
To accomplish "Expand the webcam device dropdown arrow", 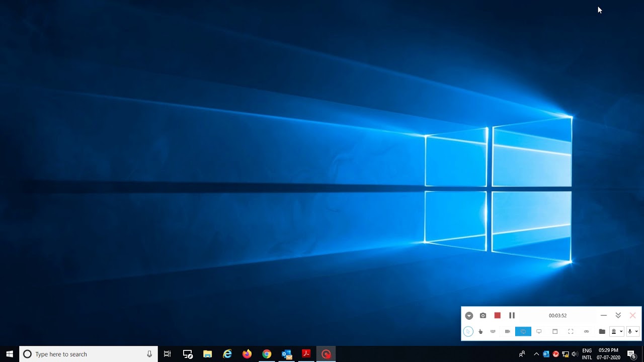I will tap(621, 331).
